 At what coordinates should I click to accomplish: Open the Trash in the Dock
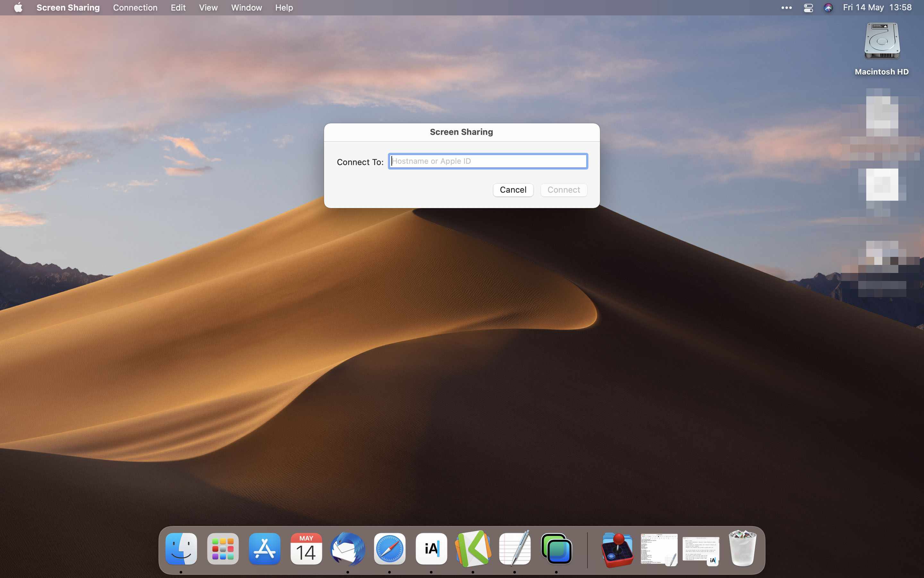point(742,548)
